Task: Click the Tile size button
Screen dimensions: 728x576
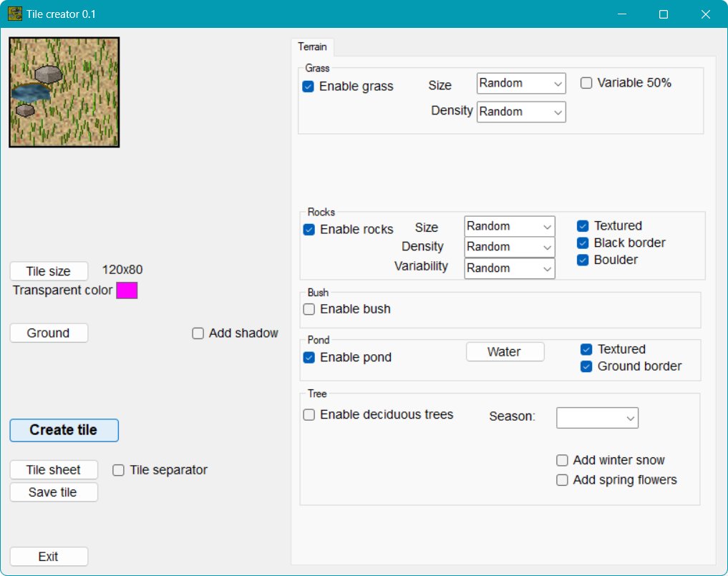Action: 49,270
